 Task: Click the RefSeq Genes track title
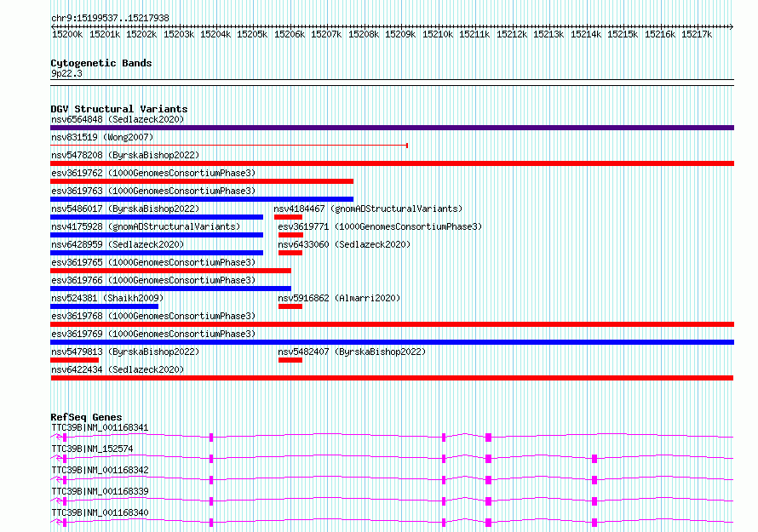pos(86,417)
